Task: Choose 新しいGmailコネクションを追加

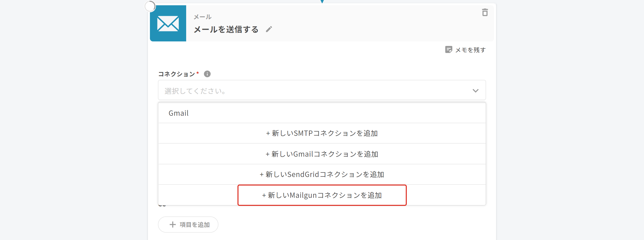Action: point(322,154)
